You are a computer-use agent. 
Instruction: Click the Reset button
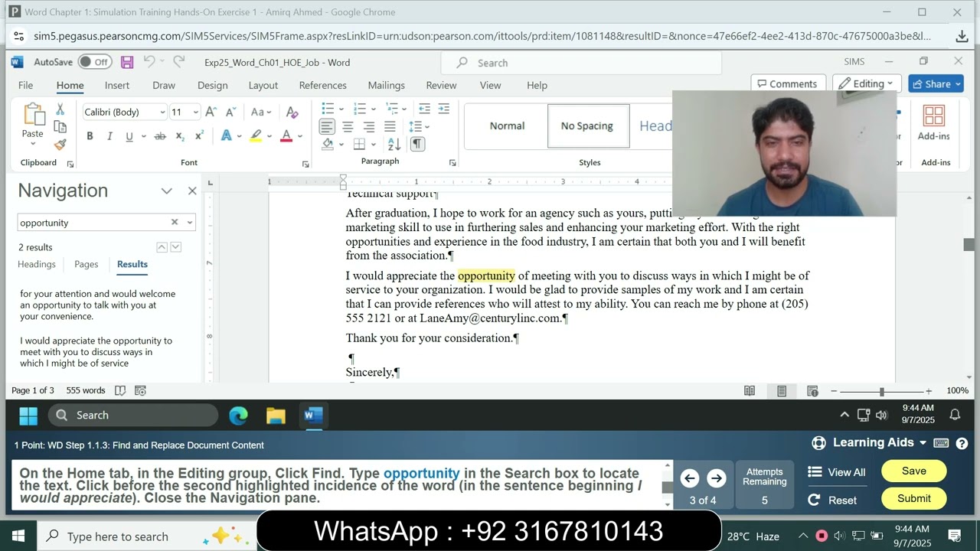832,500
